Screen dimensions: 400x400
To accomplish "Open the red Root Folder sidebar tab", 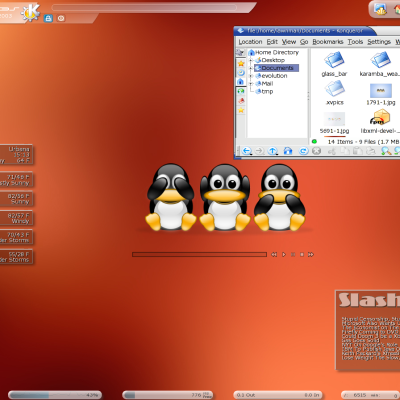I will point(241,100).
